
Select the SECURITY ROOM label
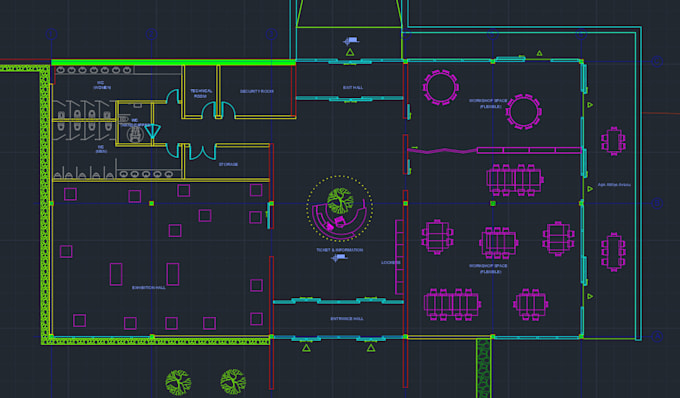click(257, 91)
